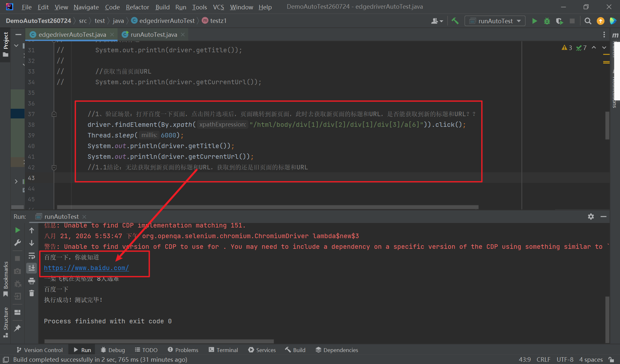Click down the stack trace arrow
This screenshot has height=364, width=620.
32,243
